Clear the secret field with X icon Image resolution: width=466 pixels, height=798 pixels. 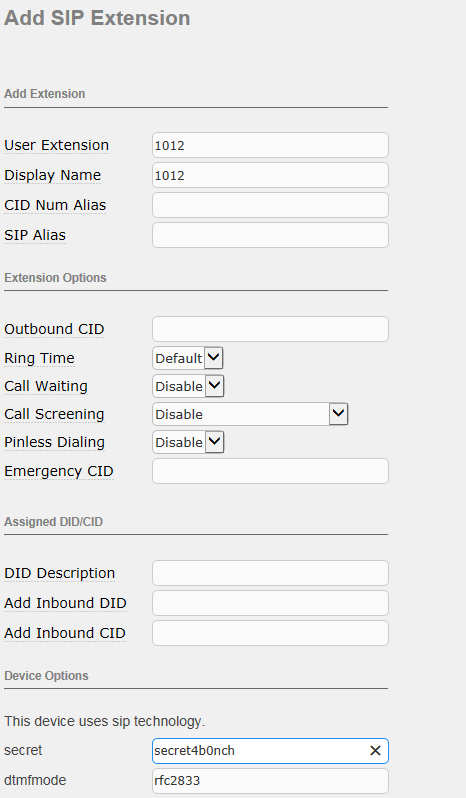point(375,751)
